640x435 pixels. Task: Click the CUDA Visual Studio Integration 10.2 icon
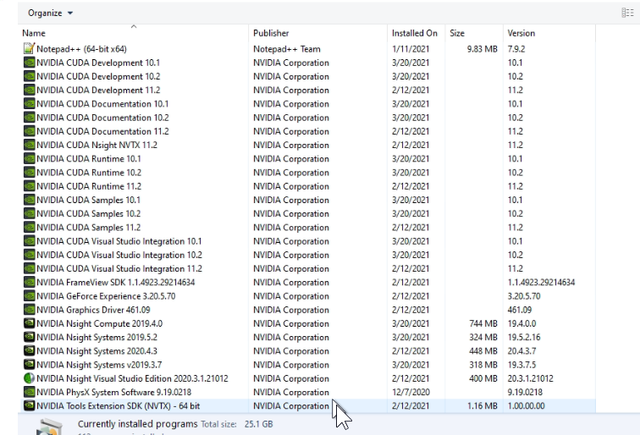(x=29, y=255)
